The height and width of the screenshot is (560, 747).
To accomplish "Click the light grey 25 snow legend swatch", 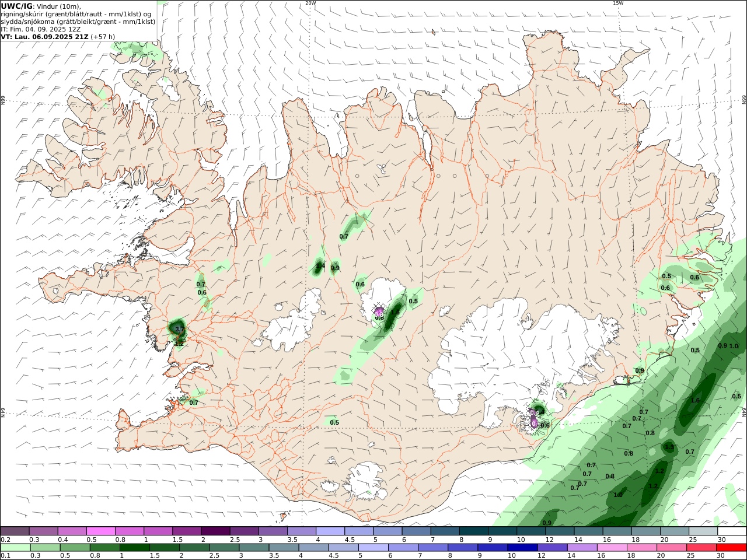I will pos(703,531).
